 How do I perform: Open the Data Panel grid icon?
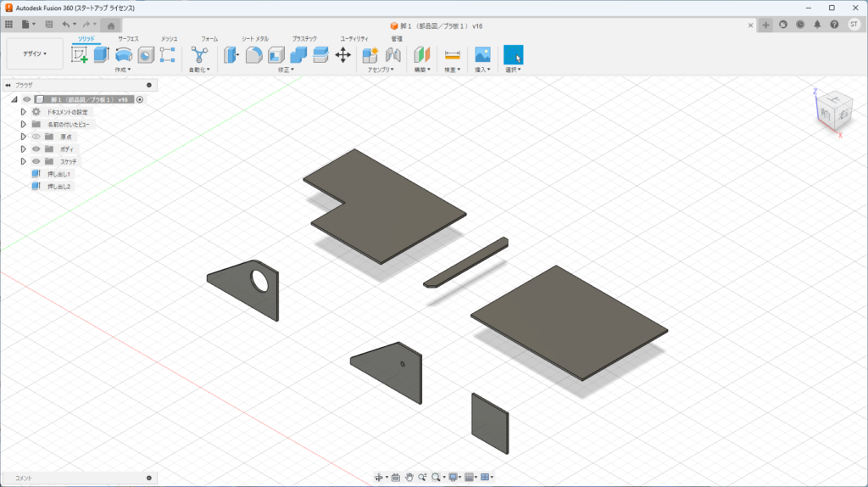8,25
